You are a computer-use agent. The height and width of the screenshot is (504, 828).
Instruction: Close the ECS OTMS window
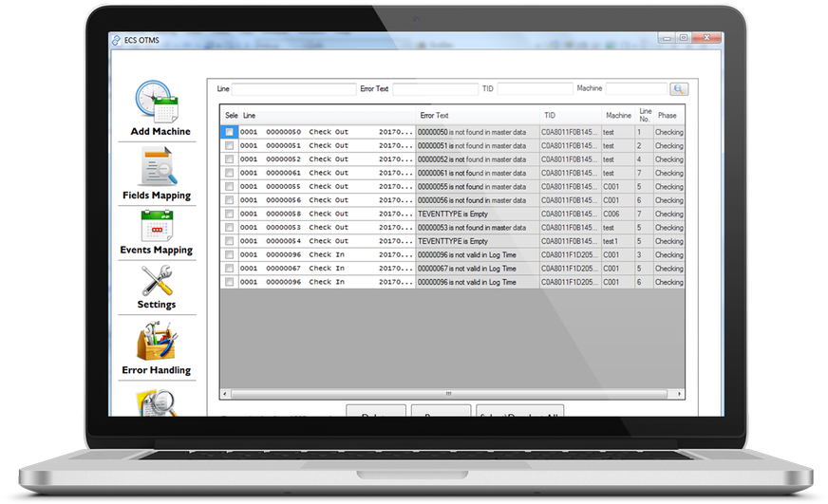706,38
